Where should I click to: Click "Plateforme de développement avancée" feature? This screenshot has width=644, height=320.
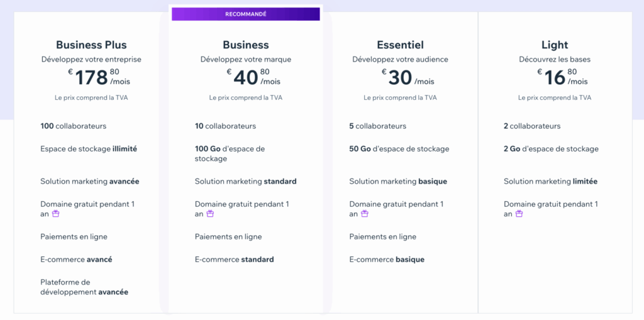84,287
